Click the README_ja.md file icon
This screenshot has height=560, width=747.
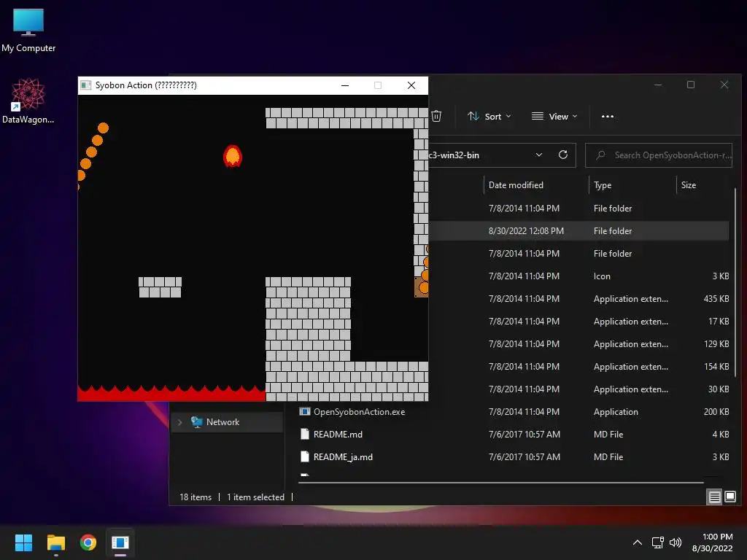click(305, 456)
